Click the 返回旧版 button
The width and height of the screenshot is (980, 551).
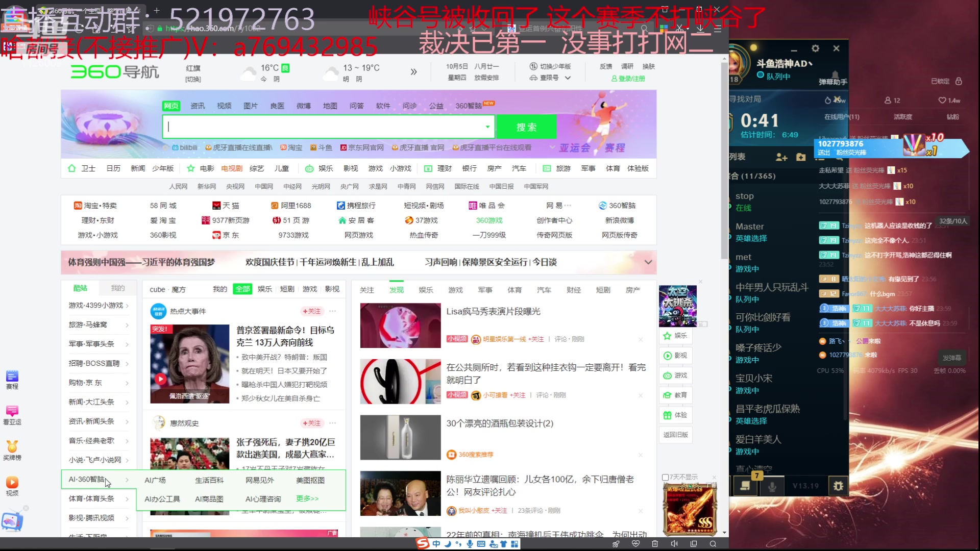click(x=675, y=435)
